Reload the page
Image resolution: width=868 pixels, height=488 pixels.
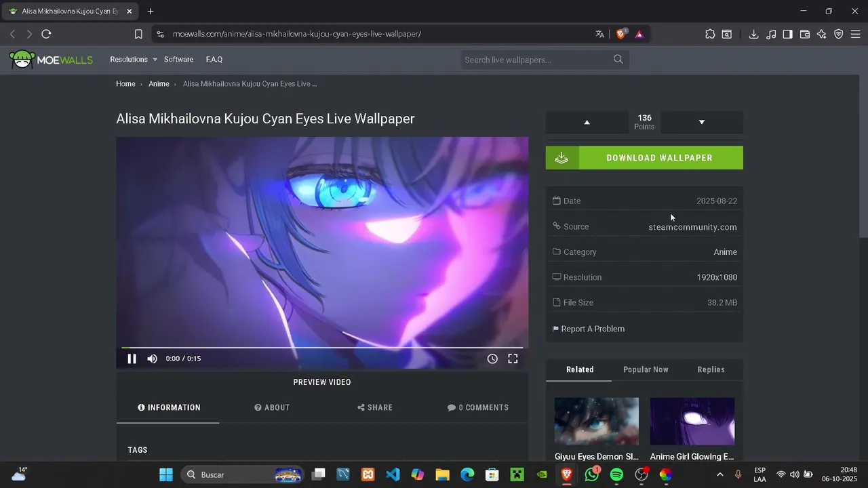coord(46,34)
